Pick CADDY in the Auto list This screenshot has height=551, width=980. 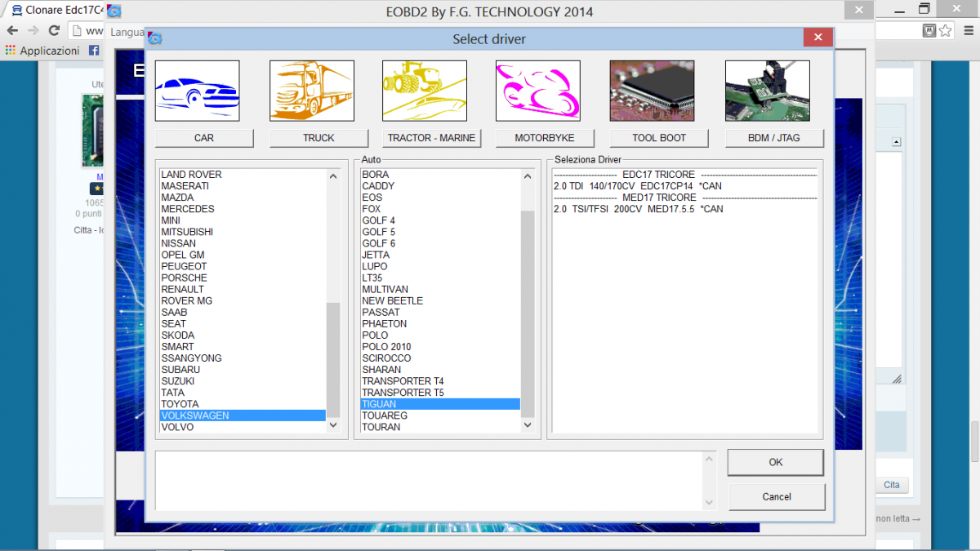(440, 186)
